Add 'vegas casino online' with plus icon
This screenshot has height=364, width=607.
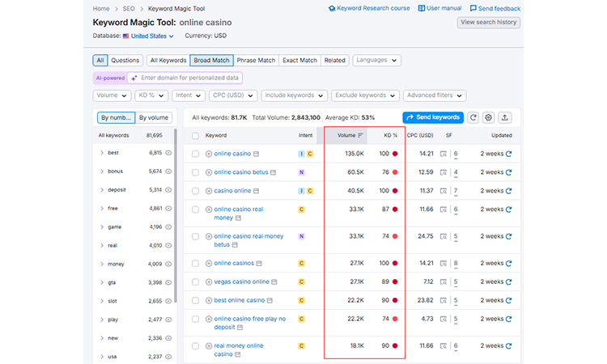[209, 282]
